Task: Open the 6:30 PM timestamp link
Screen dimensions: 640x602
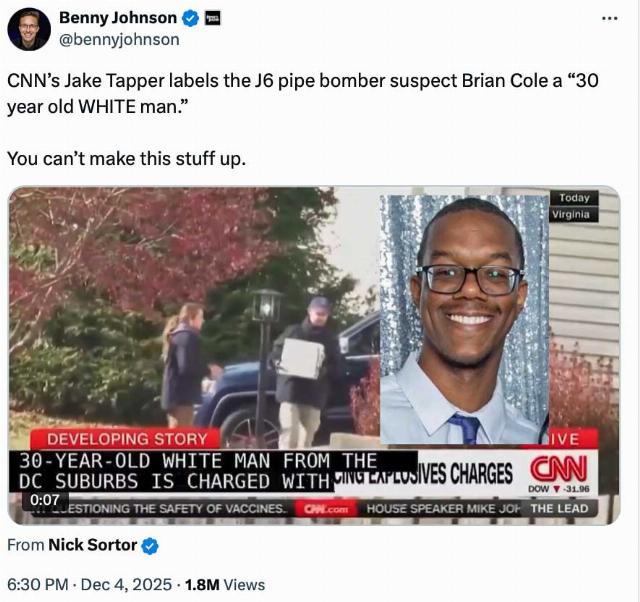Action: (38, 585)
